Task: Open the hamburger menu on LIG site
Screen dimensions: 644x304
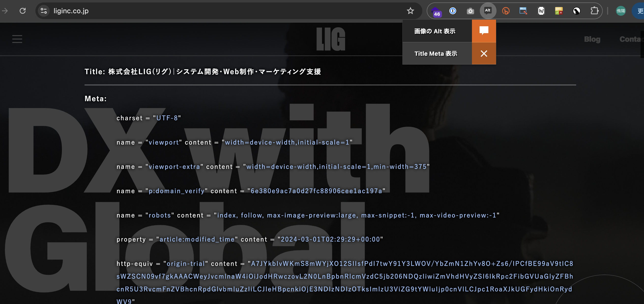Action: coord(17,39)
